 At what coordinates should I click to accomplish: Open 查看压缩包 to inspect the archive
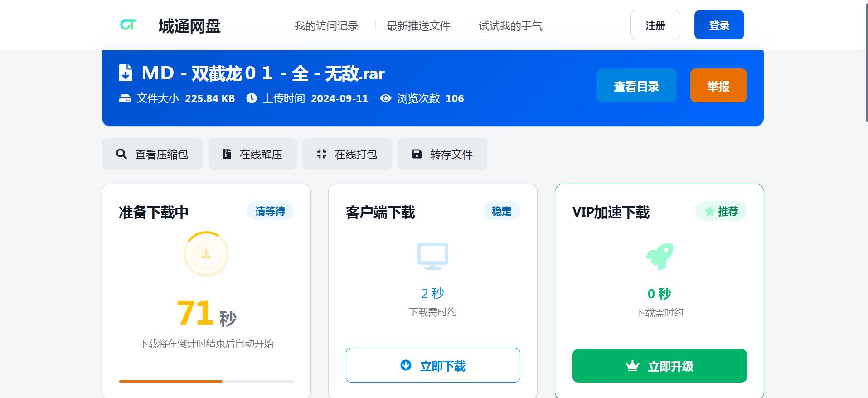coord(152,154)
